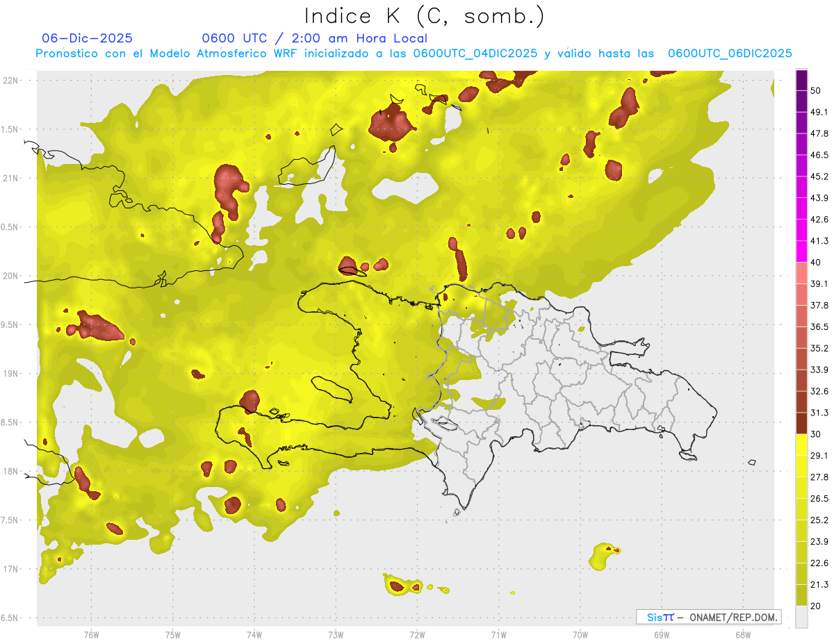Click the '69W' longitude label
The height and width of the screenshot is (644, 834).
pos(661,634)
